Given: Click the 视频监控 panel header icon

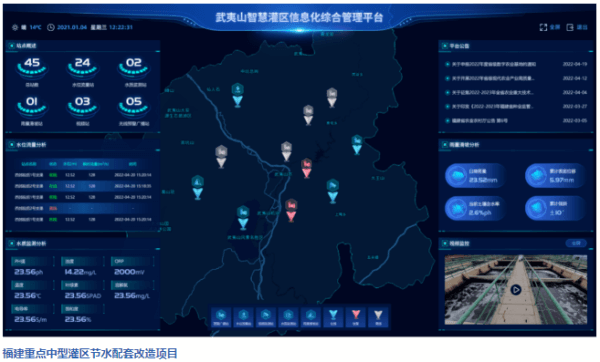Looking at the screenshot, I should (445, 243).
